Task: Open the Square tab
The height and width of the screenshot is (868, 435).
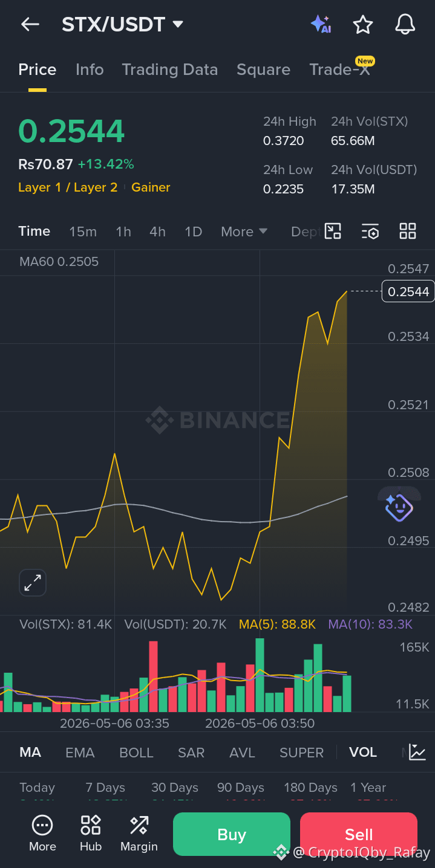Action: [x=263, y=70]
